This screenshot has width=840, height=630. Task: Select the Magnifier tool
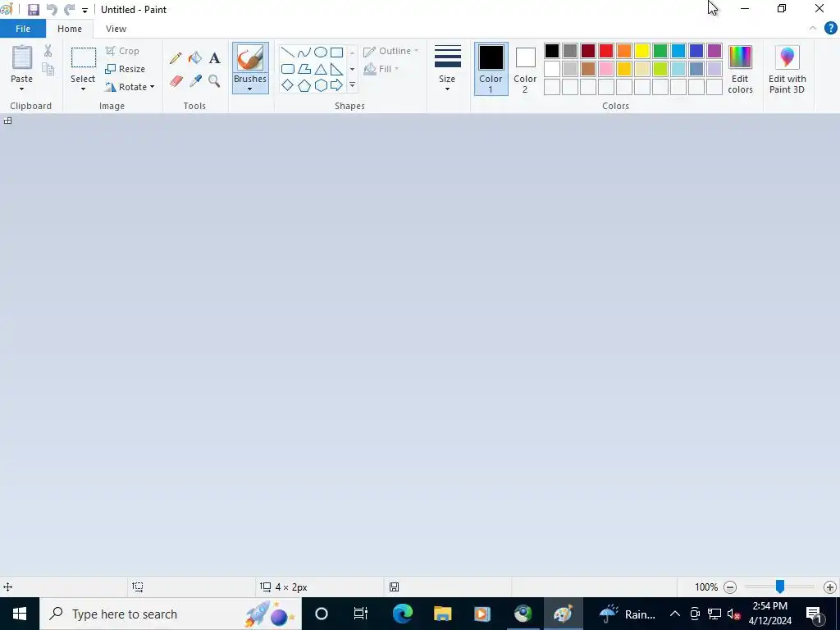coord(214,81)
